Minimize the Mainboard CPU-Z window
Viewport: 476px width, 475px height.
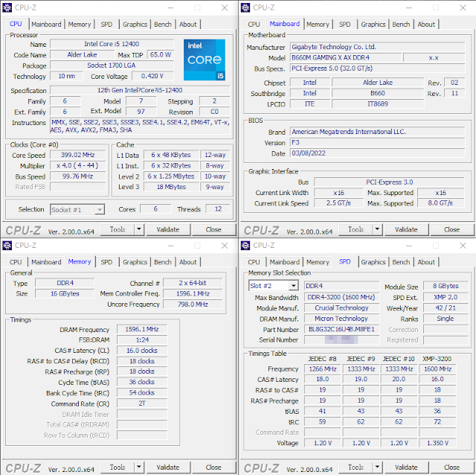tap(409, 7)
